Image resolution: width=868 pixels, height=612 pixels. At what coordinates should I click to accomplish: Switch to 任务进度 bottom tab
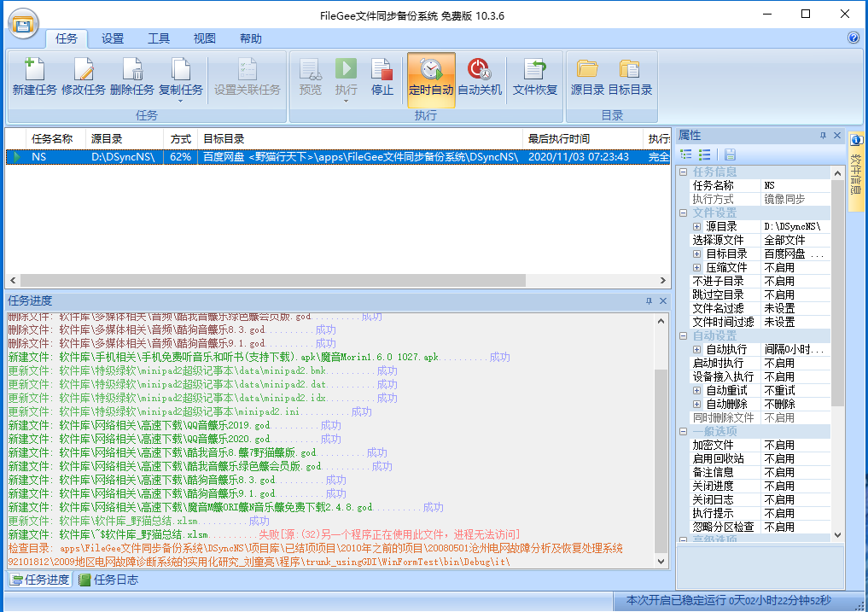click(41, 580)
